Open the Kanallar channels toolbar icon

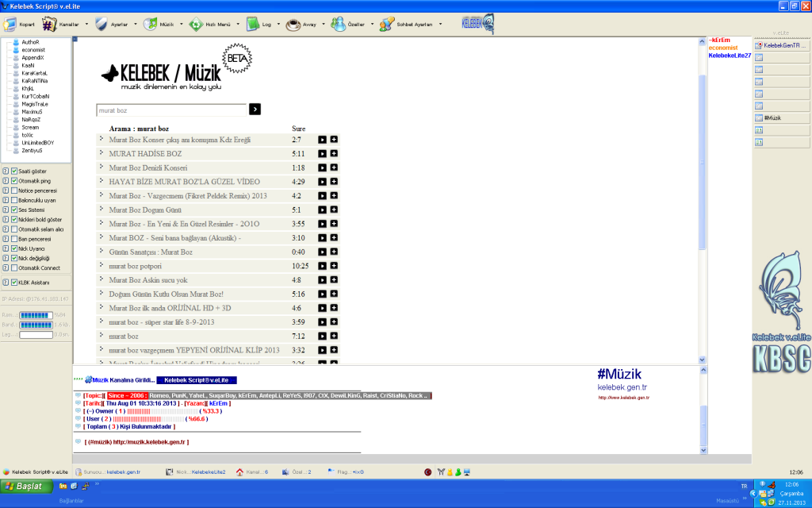[49, 25]
